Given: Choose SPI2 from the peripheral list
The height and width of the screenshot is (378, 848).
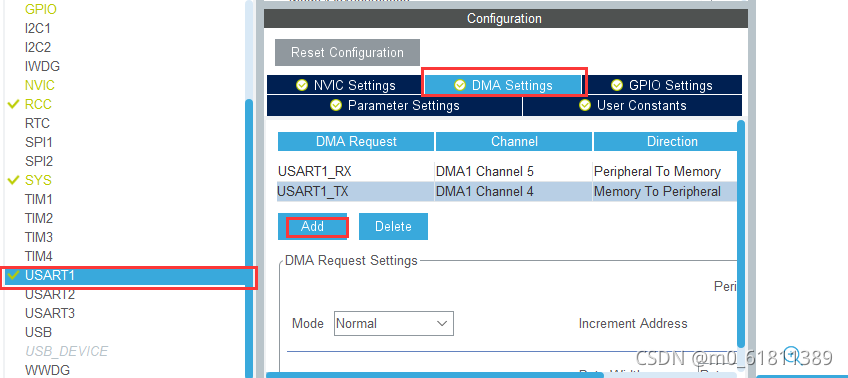Looking at the screenshot, I should pyautogui.click(x=38, y=161).
